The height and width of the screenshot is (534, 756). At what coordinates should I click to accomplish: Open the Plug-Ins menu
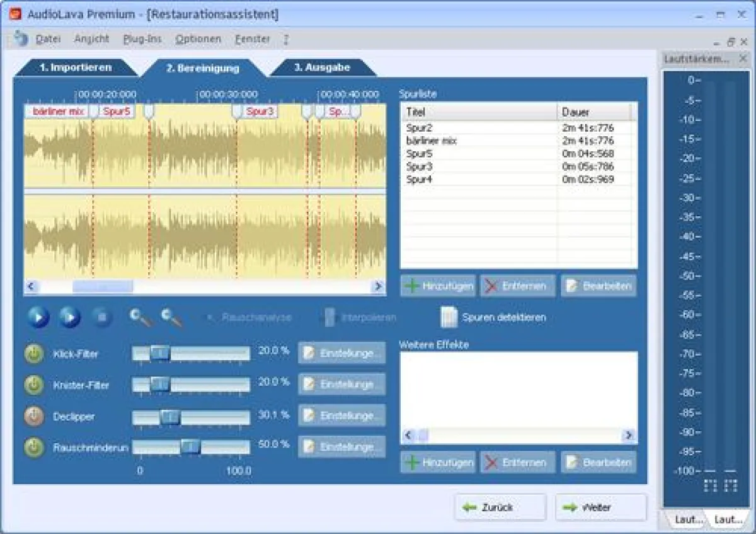(142, 38)
